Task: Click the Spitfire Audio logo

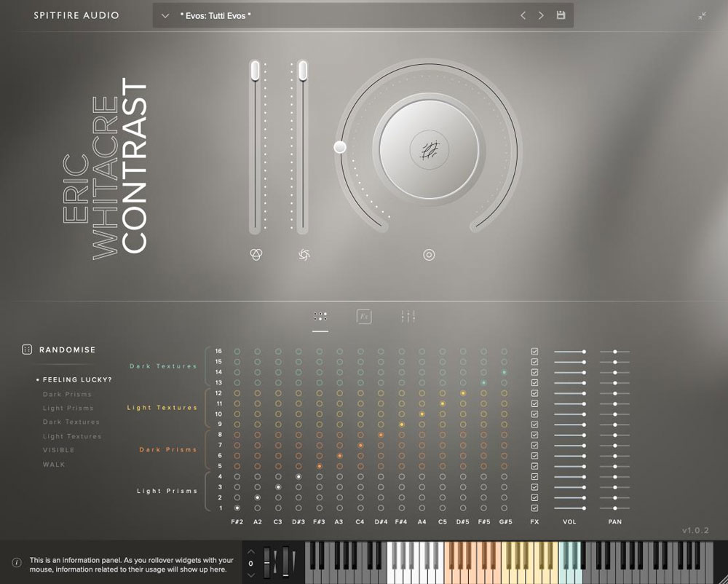Action: 76,15
